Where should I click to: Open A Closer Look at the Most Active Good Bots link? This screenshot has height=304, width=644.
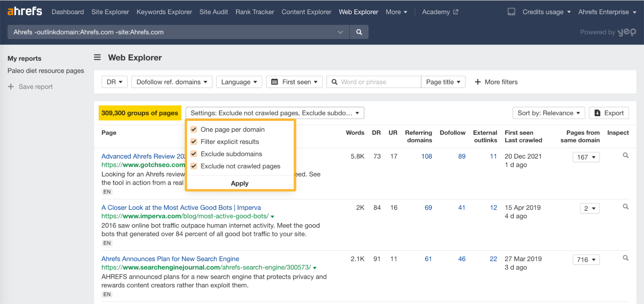pyautogui.click(x=181, y=207)
